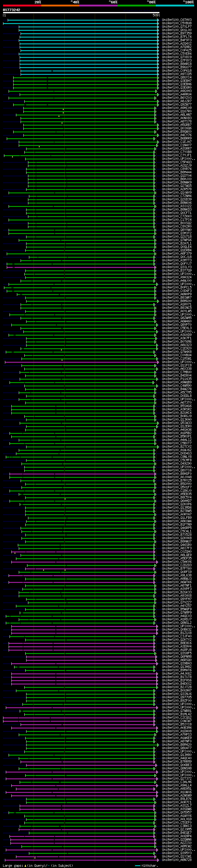Click the orange ~40% identity legend segment

pos(60,6)
